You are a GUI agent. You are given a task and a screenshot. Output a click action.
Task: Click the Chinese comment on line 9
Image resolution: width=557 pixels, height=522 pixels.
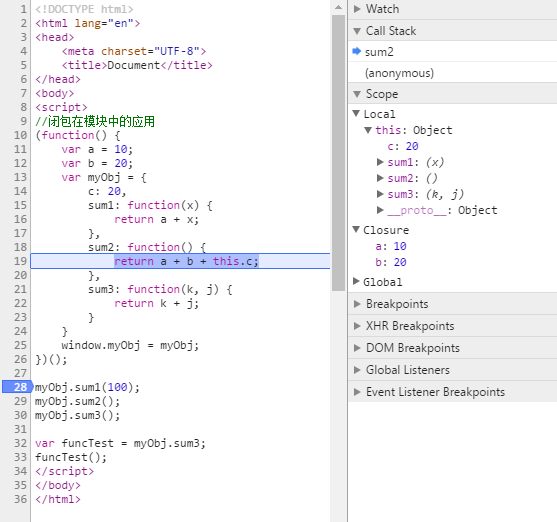pos(95,121)
